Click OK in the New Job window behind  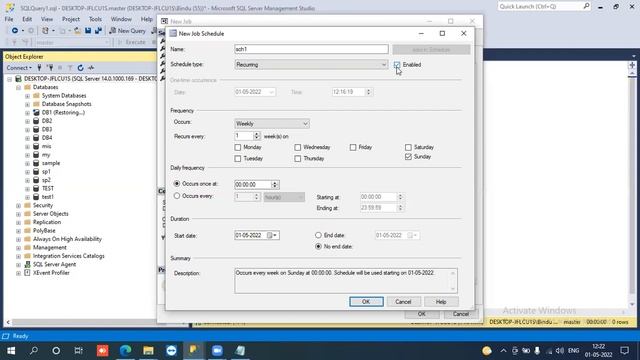pos(422,314)
